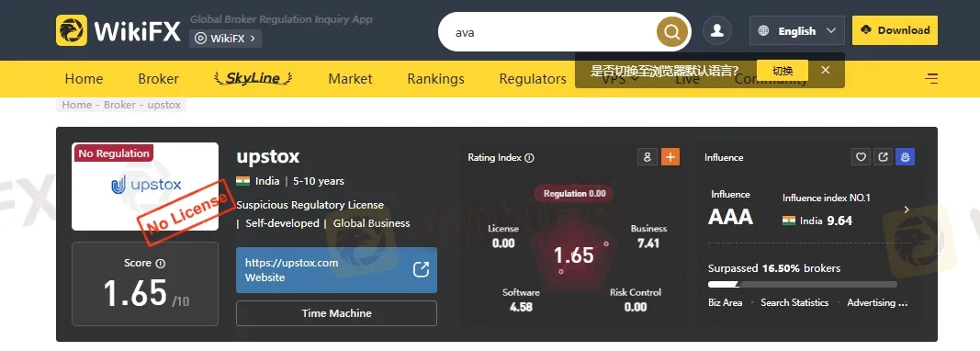This screenshot has height=351, width=980.
Task: Open the https://upstox.com website link
Action: pos(336,270)
